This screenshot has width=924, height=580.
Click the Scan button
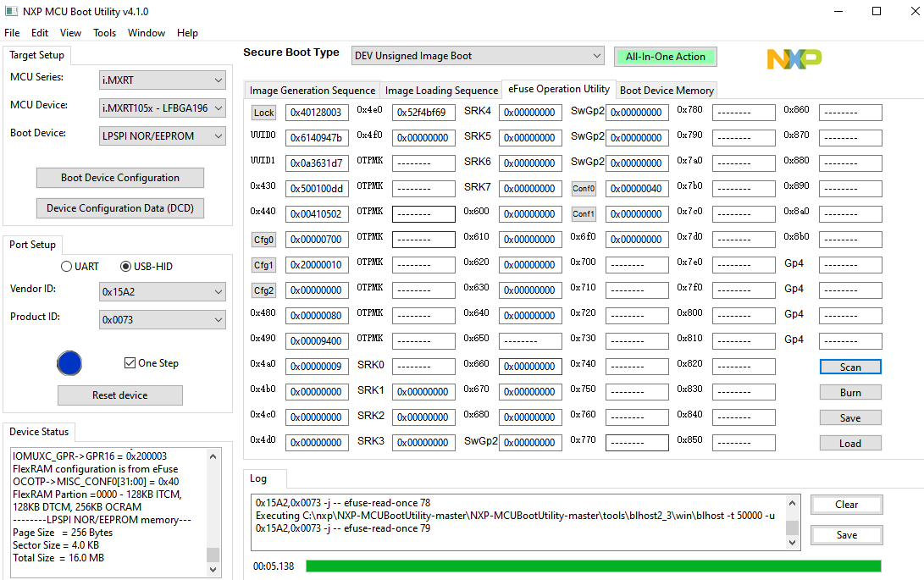tap(849, 367)
